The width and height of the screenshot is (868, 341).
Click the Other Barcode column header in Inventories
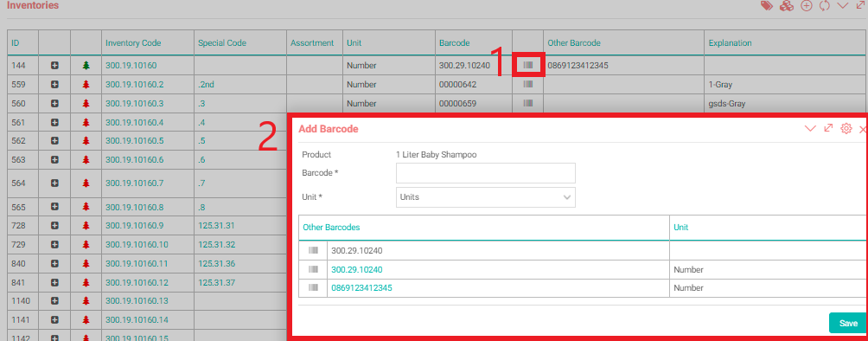[573, 42]
